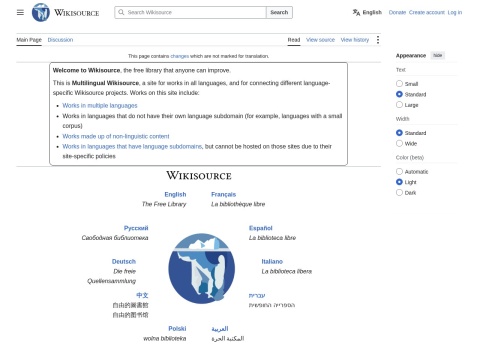Select Standard text size
Viewport: 480px width, 360px height.
point(399,94)
